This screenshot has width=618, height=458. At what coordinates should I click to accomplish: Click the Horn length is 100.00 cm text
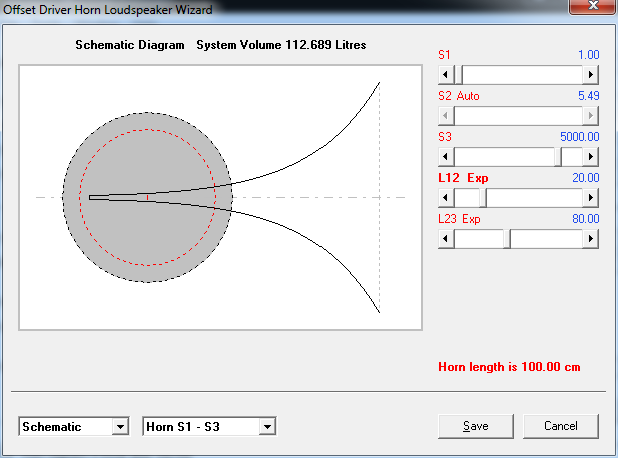click(509, 367)
